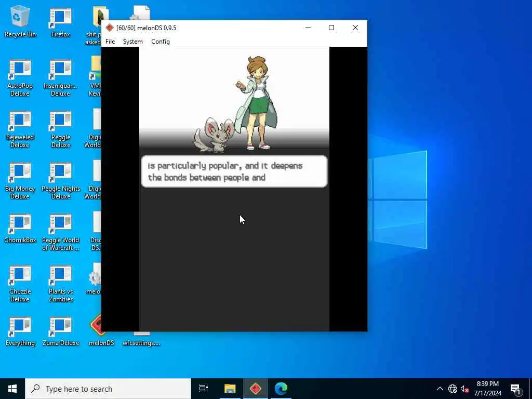Show hidden system tray icons
This screenshot has height=399, width=532.
[440, 389]
